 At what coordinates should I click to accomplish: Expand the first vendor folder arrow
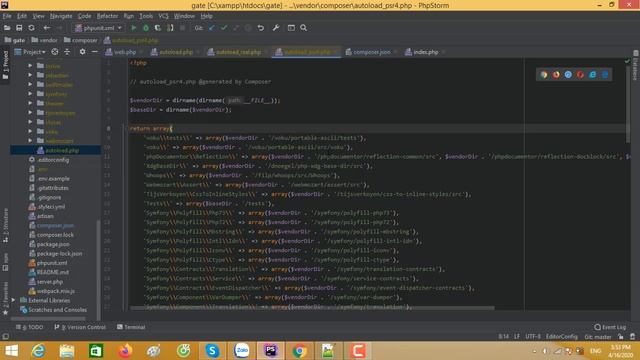(x=30, y=66)
